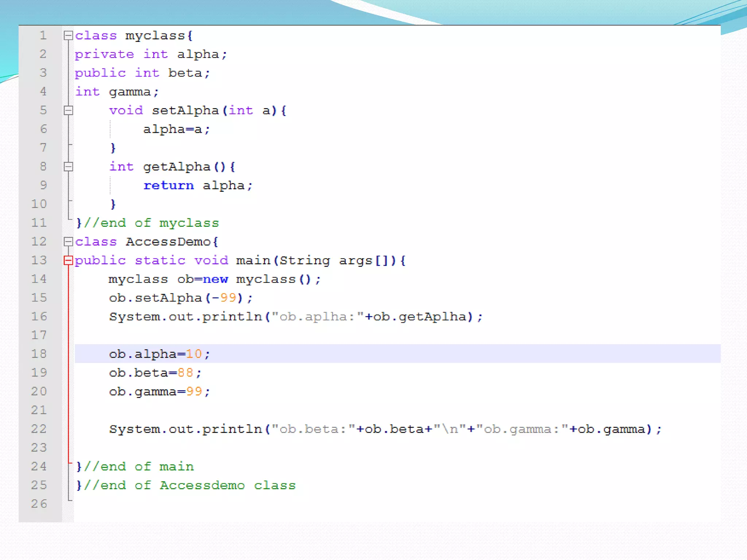747x560 pixels.
Task: Click line number 26 in the margin
Action: 39,503
